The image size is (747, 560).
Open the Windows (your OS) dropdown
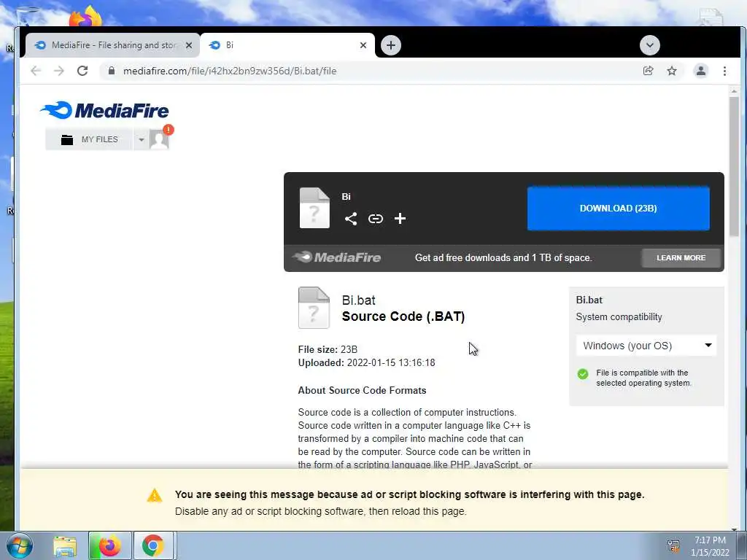646,346
